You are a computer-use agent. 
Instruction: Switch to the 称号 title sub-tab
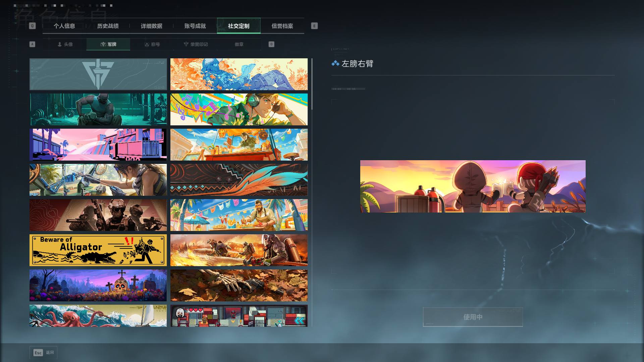(152, 44)
